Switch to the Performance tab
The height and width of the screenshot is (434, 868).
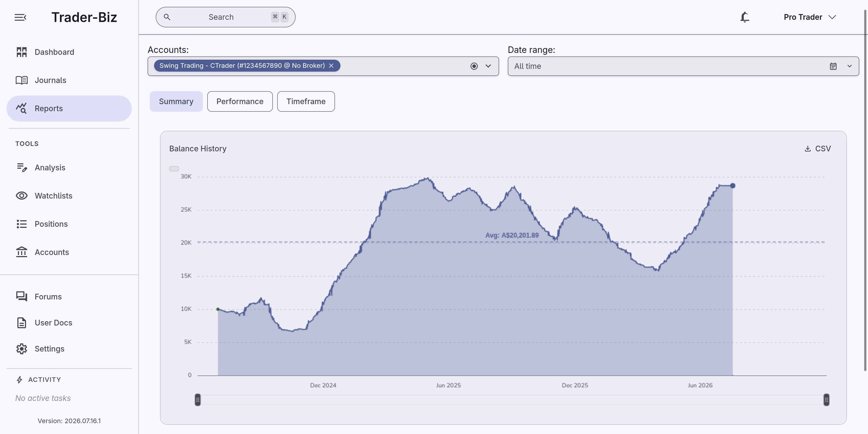(240, 101)
